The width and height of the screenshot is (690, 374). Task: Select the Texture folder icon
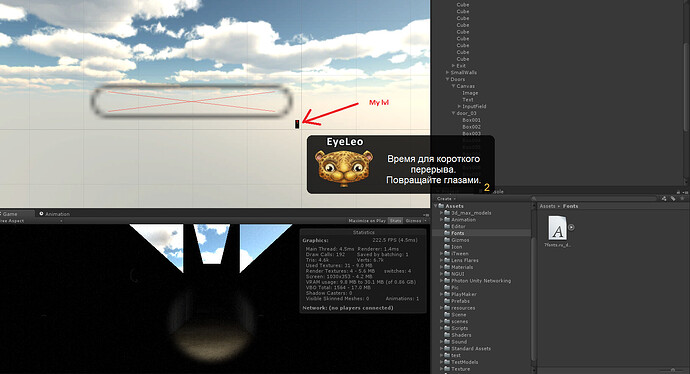447,369
